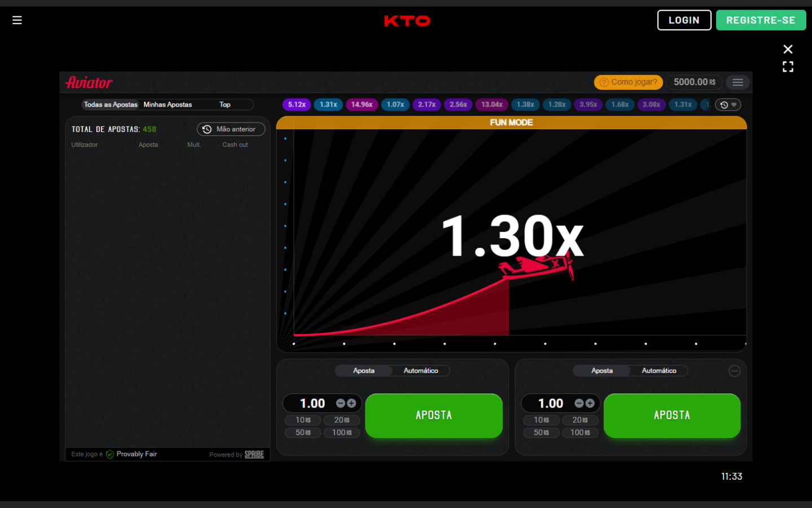Select the 14.96x history multiplier
The height and width of the screenshot is (508, 812).
click(361, 104)
